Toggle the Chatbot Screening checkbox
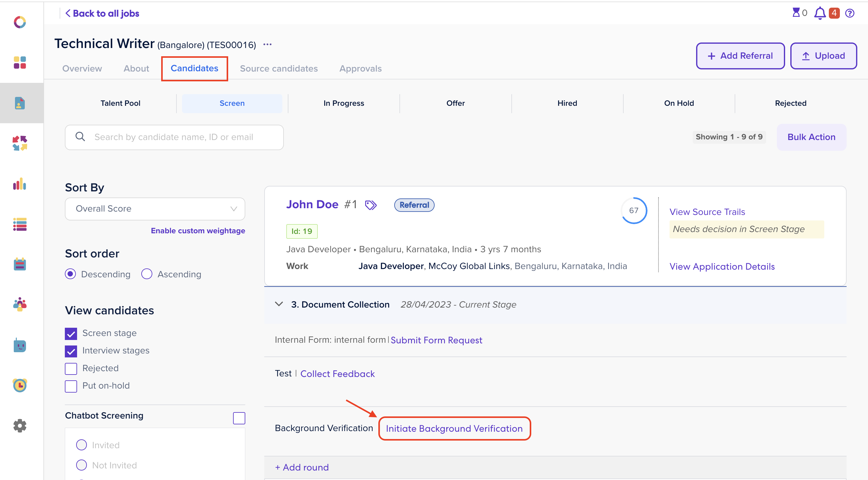 pyautogui.click(x=239, y=418)
